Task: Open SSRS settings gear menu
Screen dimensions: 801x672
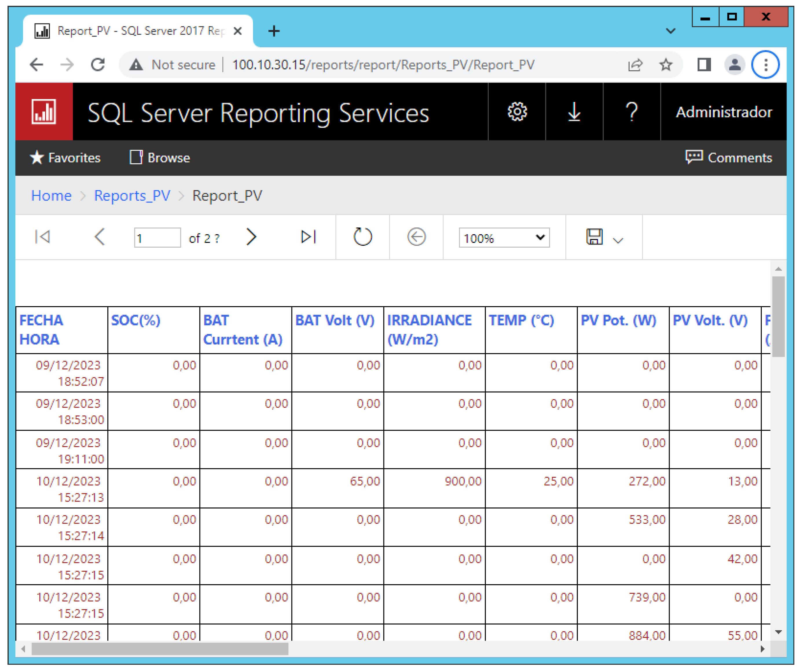Action: (517, 112)
